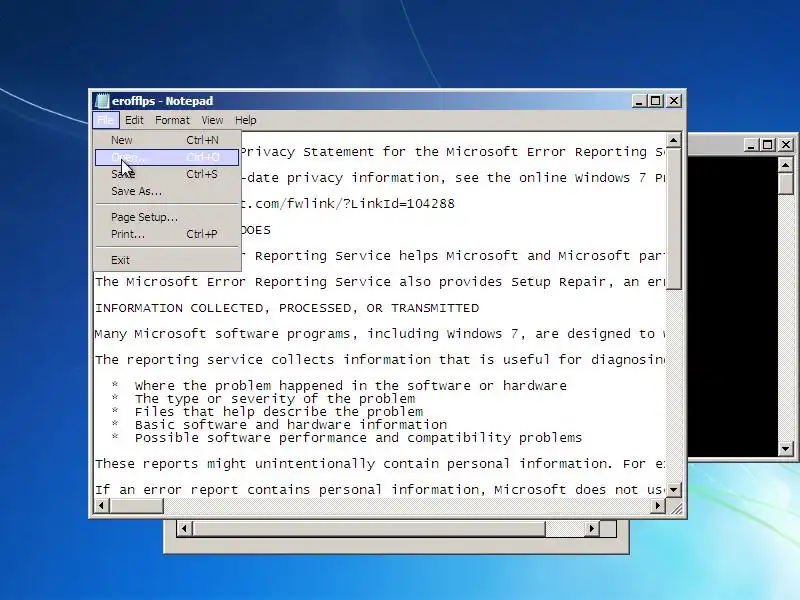Open the File menu
Screen dimensions: 800x600
(x=106, y=120)
